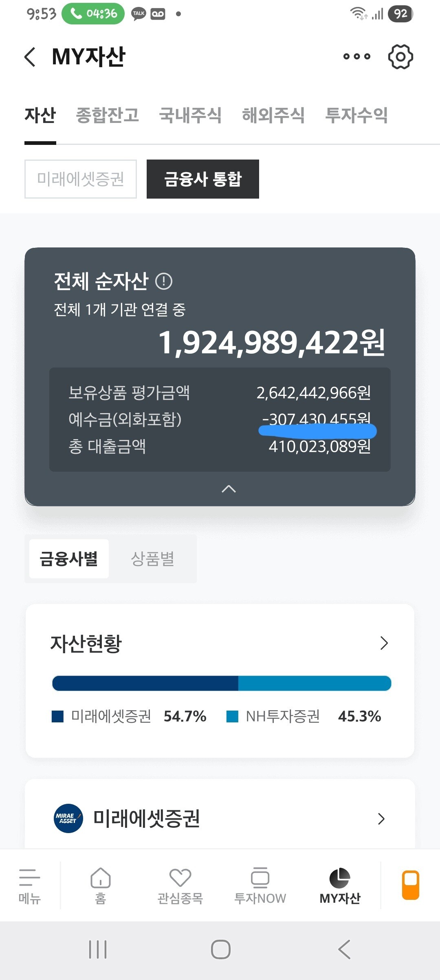Open the three-dot more options menu
Image resolution: width=440 pixels, height=980 pixels.
(x=356, y=57)
